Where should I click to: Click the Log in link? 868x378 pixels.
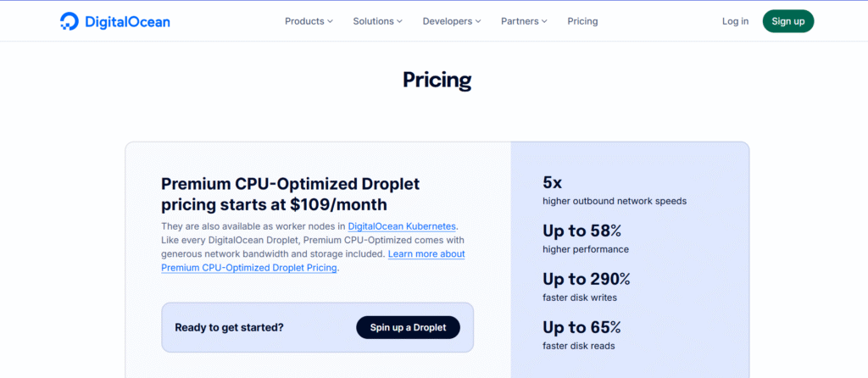pyautogui.click(x=735, y=21)
